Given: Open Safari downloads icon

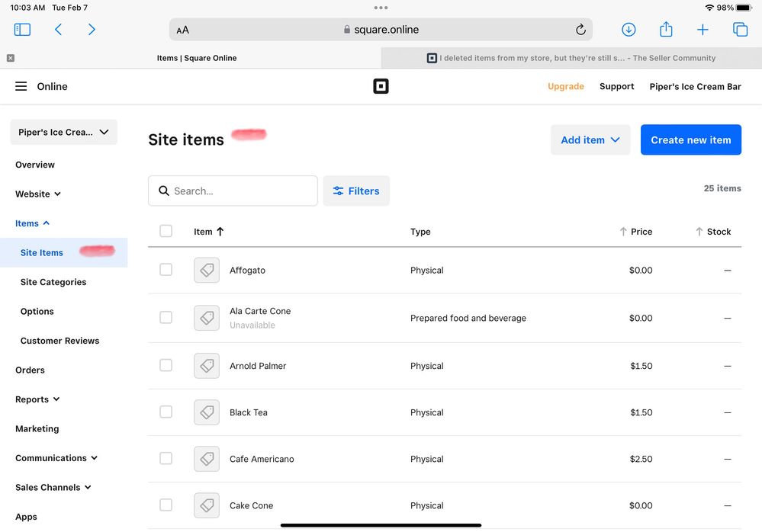Looking at the screenshot, I should coord(629,30).
